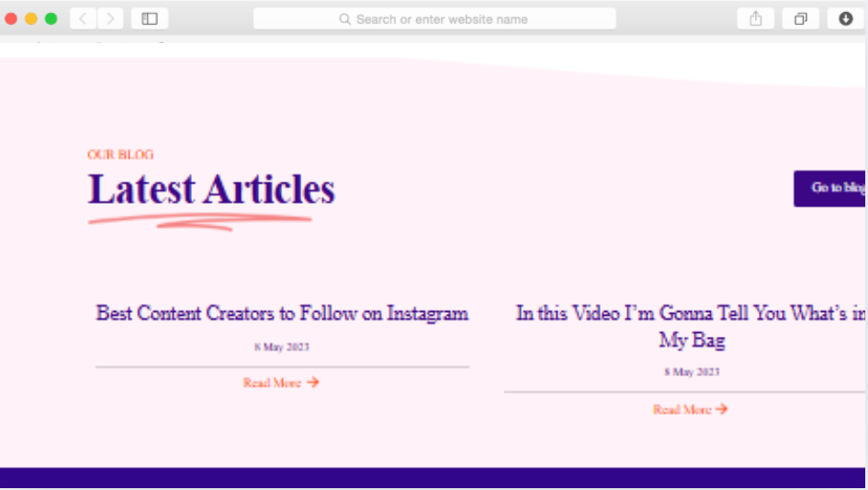868x490 pixels.
Task: Close the browser window with the red button
Action: tap(11, 18)
